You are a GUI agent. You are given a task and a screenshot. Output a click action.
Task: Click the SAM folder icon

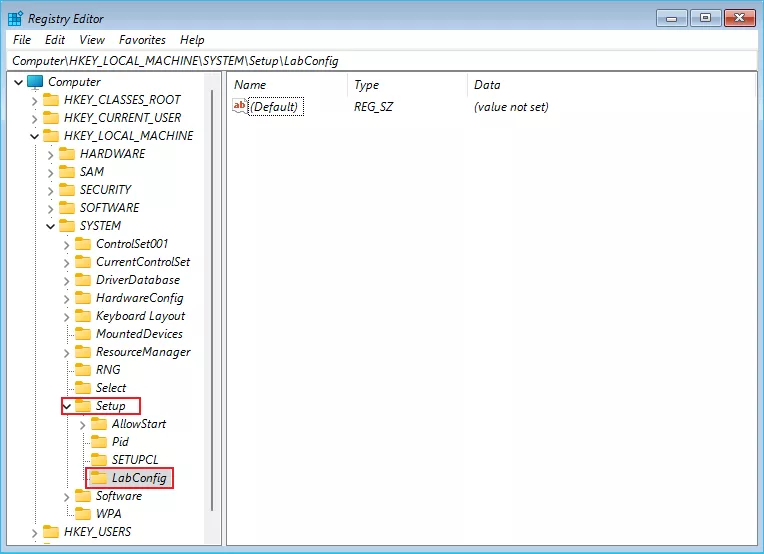click(x=67, y=172)
